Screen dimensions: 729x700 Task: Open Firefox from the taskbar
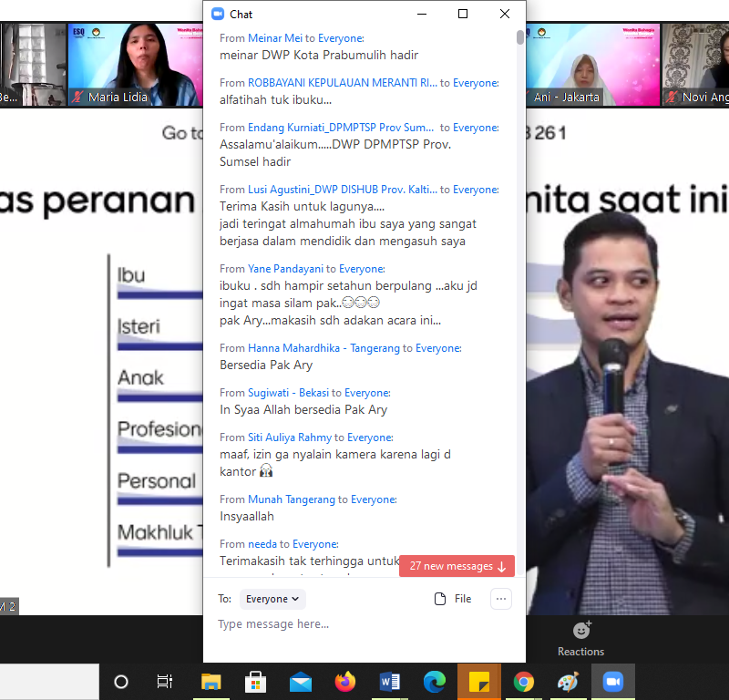(x=344, y=682)
